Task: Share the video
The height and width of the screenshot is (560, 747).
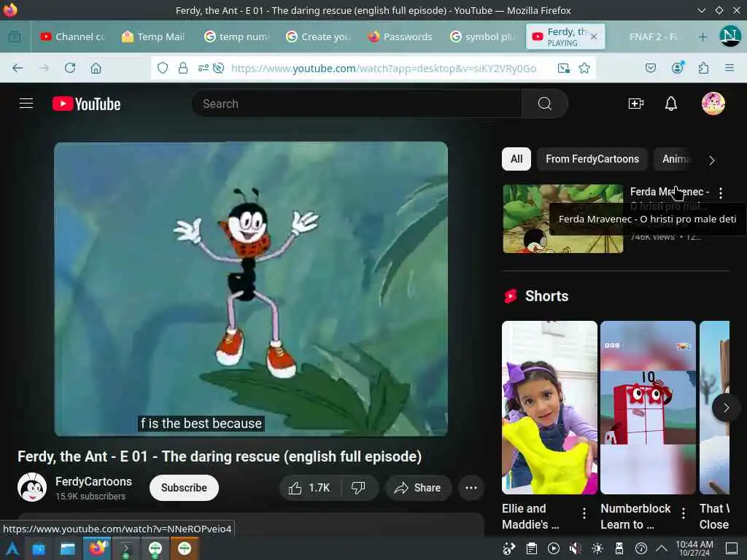Action: point(418,488)
